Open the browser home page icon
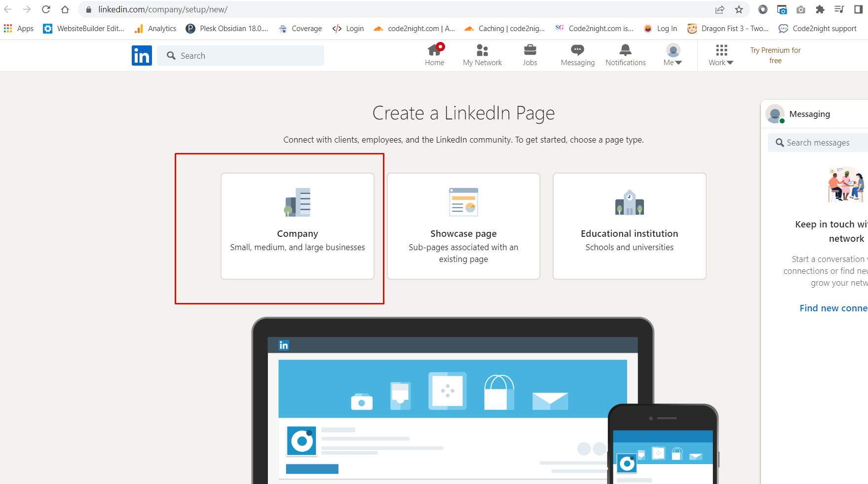Viewport: 868px width, 484px height. pyautogui.click(x=65, y=9)
